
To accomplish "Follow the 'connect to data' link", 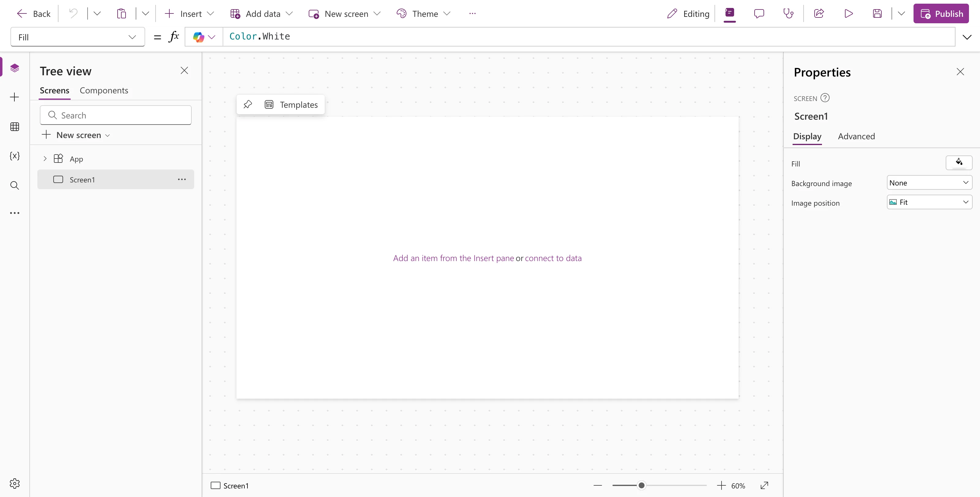I will click(x=553, y=258).
